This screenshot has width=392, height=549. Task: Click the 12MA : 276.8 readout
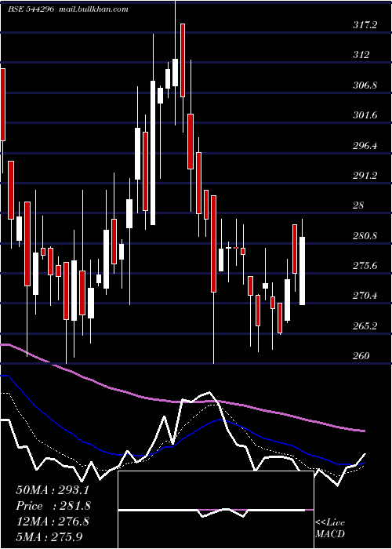pos(53,522)
